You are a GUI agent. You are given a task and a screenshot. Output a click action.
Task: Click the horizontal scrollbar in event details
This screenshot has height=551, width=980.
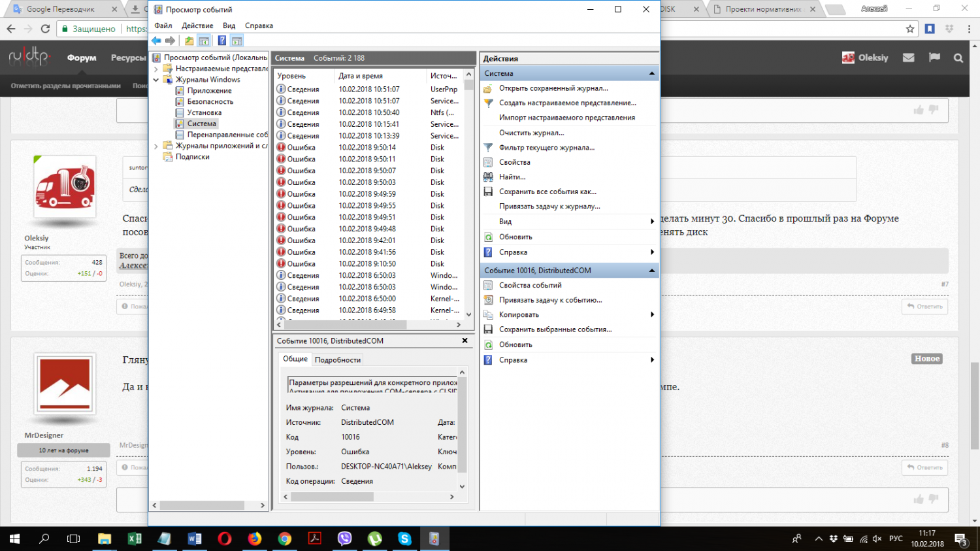click(x=332, y=497)
